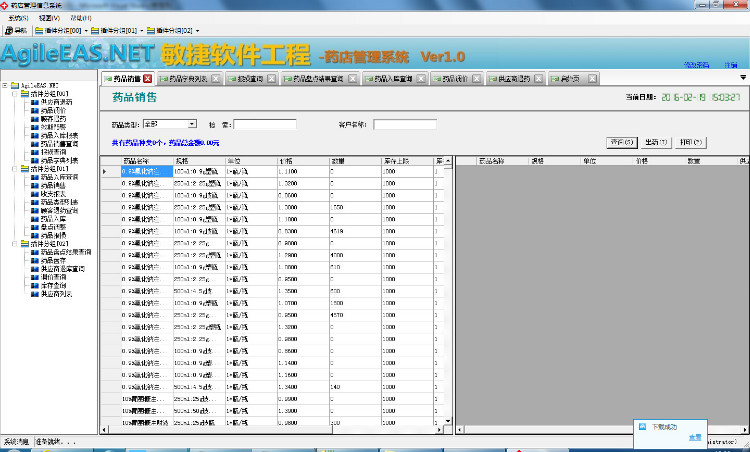Click the 插件分组[00] folder icon in toolbar
Image resolution: width=750 pixels, height=452 pixels.
point(39,31)
